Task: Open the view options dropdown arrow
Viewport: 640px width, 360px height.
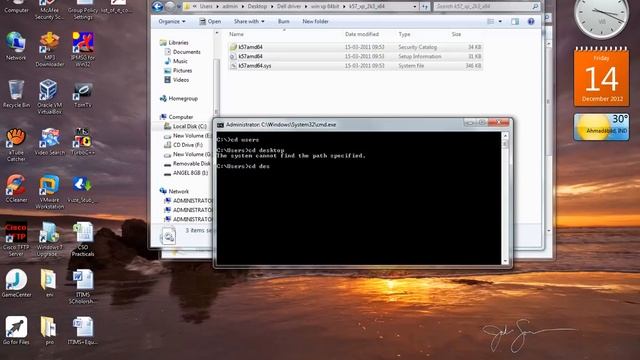Action: coord(500,21)
